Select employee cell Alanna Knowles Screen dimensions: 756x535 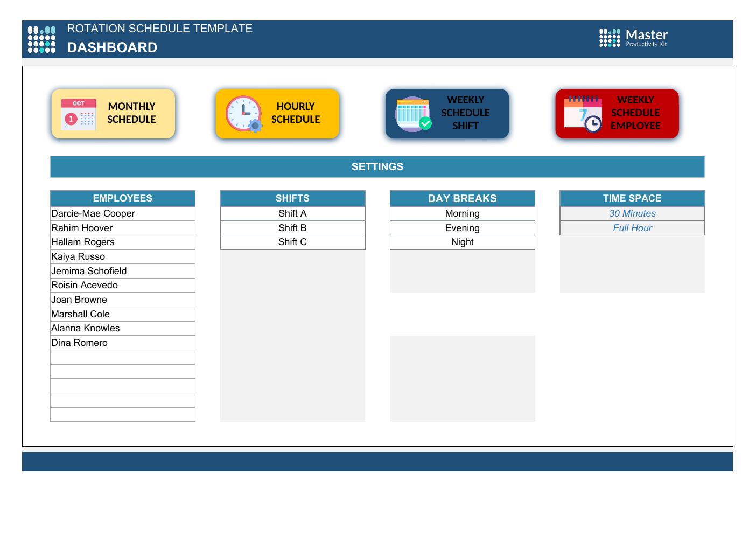123,329
